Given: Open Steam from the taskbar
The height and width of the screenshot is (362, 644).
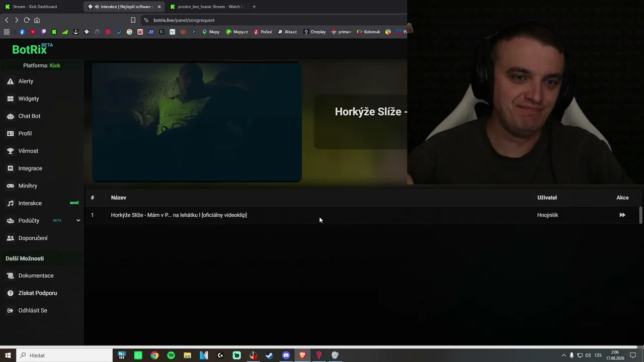Looking at the screenshot, I should coord(270,355).
